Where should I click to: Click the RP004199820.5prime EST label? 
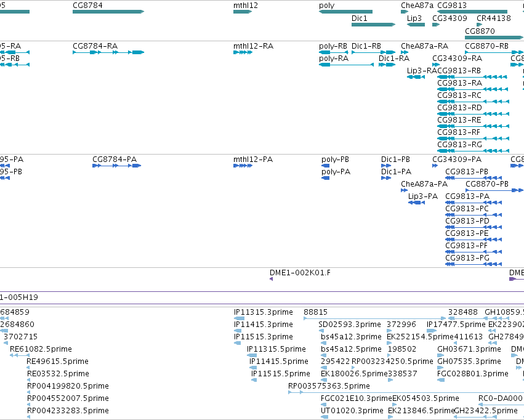click(68, 386)
